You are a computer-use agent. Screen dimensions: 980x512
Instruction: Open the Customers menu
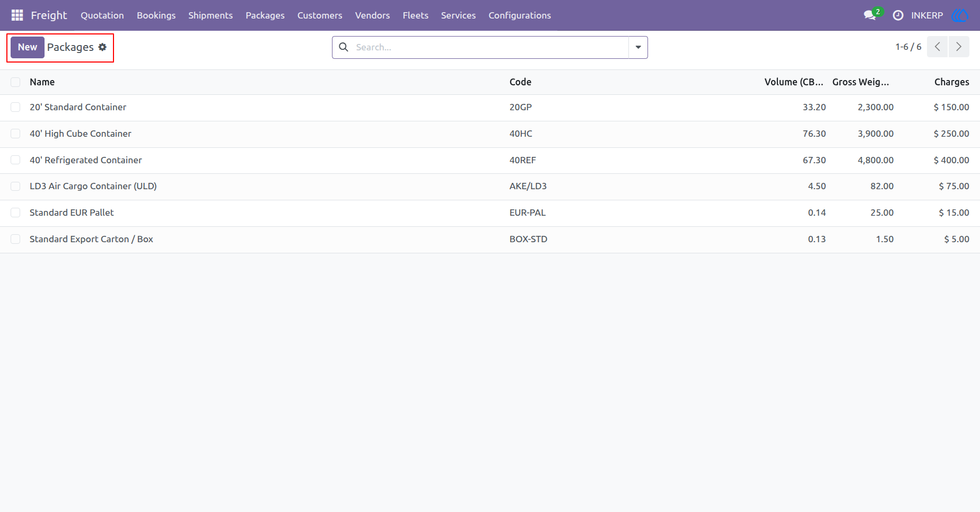pyautogui.click(x=320, y=15)
